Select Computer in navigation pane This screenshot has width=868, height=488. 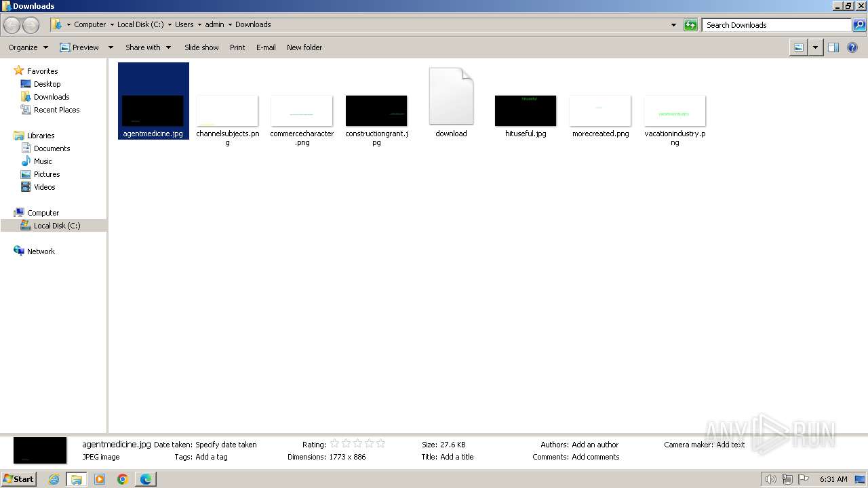pyautogui.click(x=43, y=213)
